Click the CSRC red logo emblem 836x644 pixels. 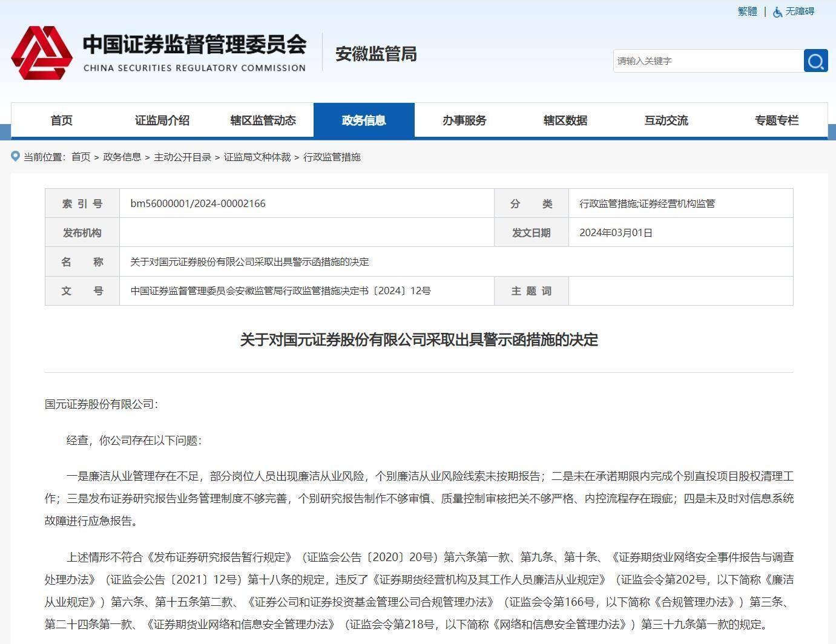point(42,53)
